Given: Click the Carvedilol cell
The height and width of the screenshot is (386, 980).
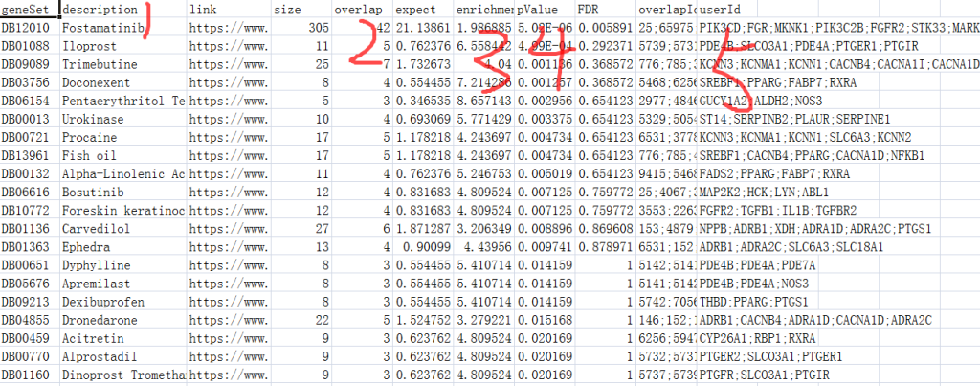Looking at the screenshot, I should tap(123, 229).
